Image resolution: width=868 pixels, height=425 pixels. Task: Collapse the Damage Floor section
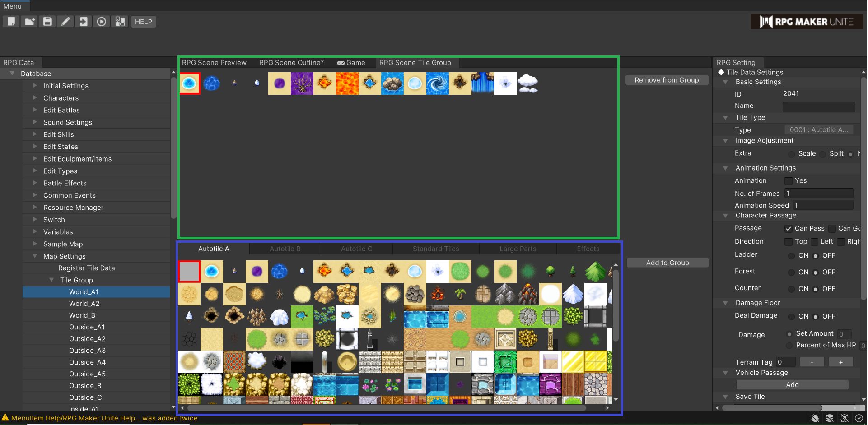tap(725, 303)
